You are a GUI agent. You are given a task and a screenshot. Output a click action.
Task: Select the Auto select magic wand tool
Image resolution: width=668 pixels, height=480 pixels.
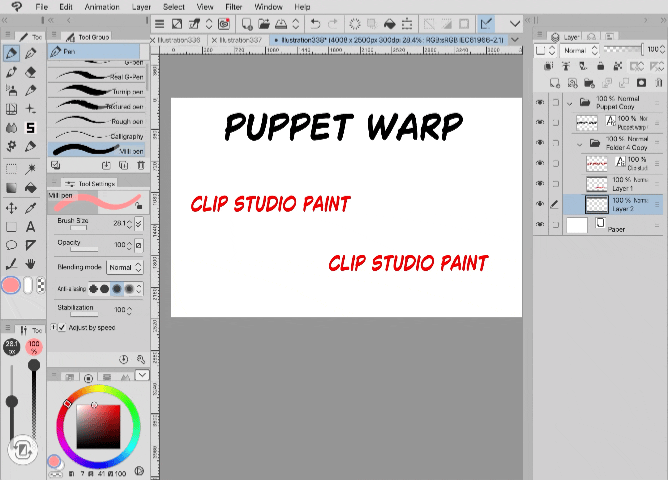click(30, 169)
